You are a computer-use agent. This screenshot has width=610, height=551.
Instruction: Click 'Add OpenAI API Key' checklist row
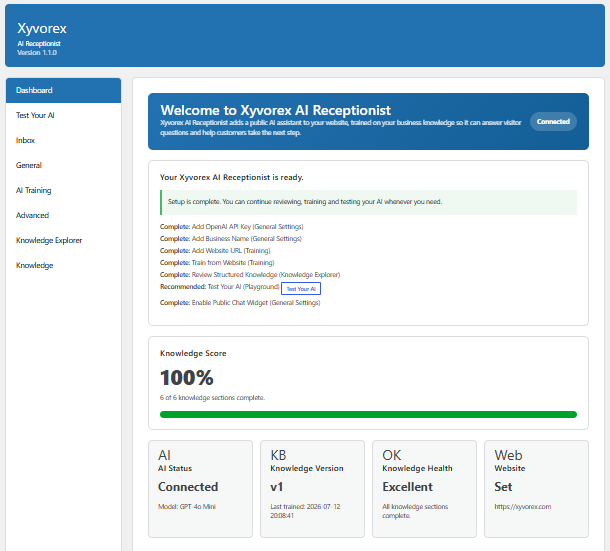(x=231, y=226)
